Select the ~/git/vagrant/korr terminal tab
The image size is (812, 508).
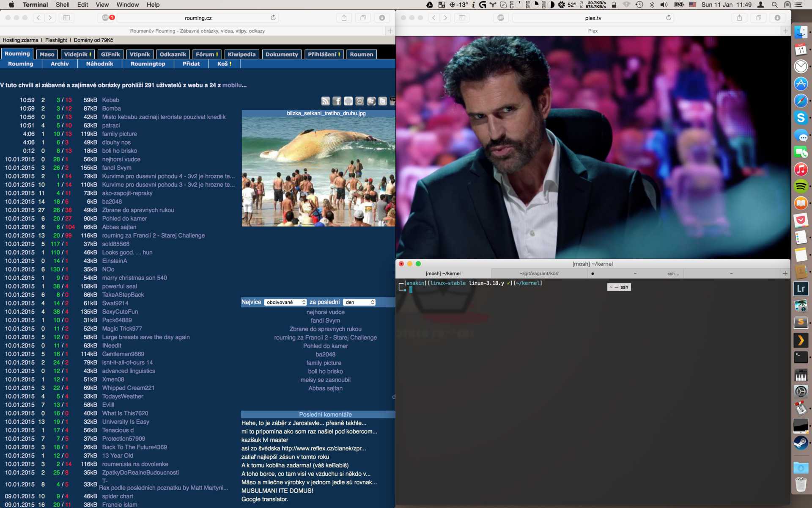tap(539, 273)
